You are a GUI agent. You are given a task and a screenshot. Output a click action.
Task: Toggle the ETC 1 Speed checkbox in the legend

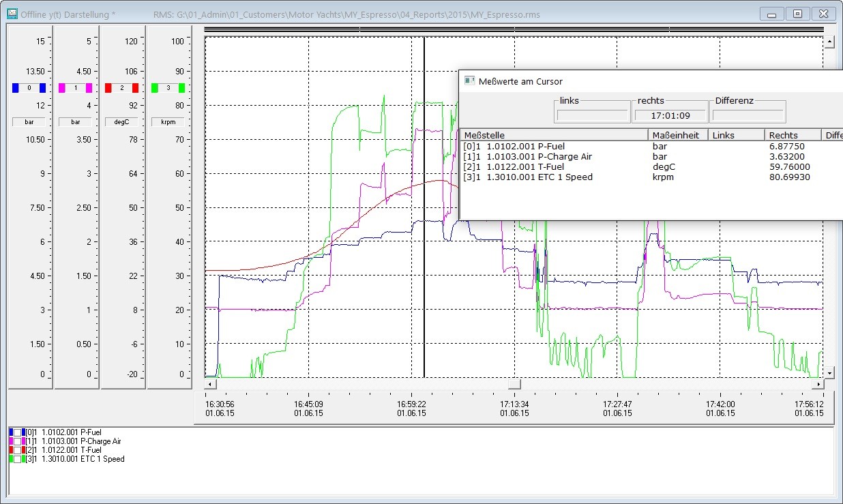[18, 459]
